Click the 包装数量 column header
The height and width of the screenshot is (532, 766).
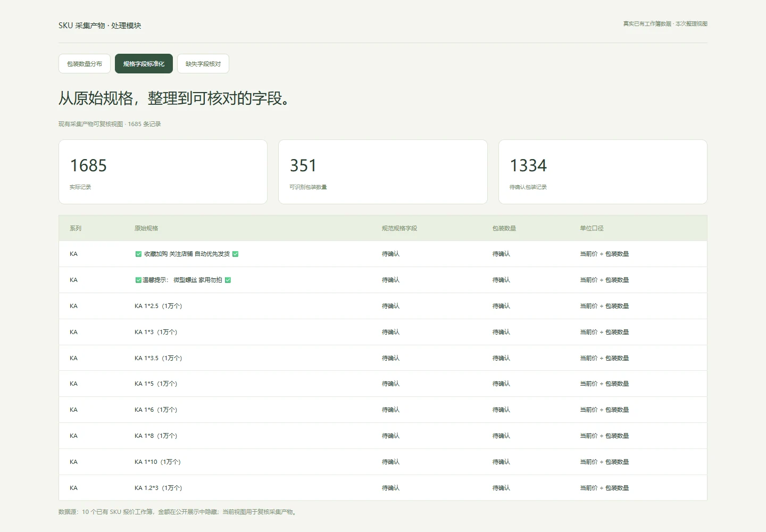(x=504, y=228)
